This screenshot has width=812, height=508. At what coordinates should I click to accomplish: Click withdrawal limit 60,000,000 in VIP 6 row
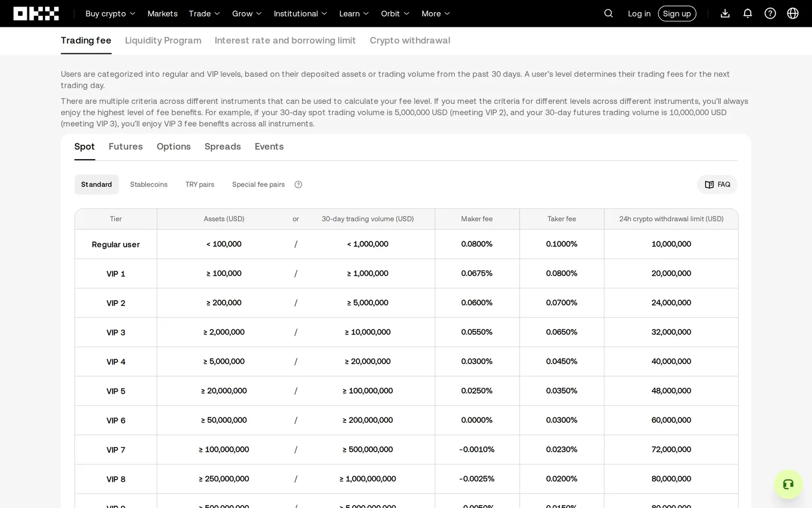click(x=671, y=420)
